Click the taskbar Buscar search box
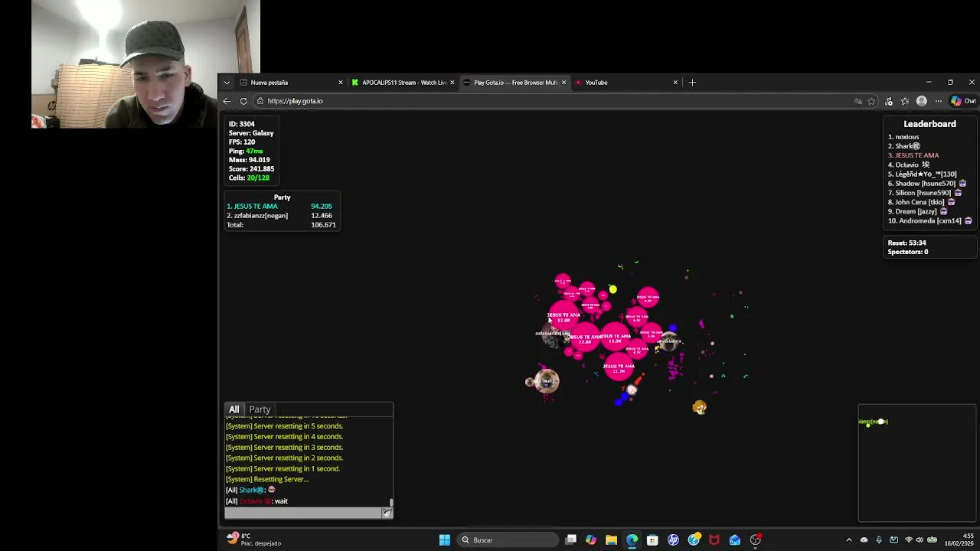 tap(508, 540)
